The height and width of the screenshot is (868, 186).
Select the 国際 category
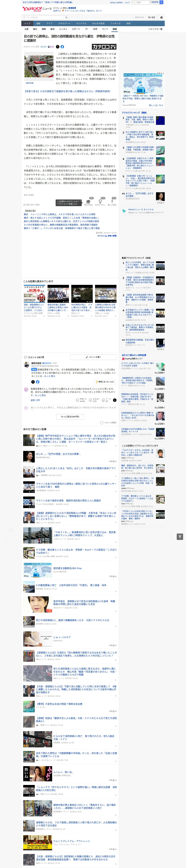[x=44, y=29]
